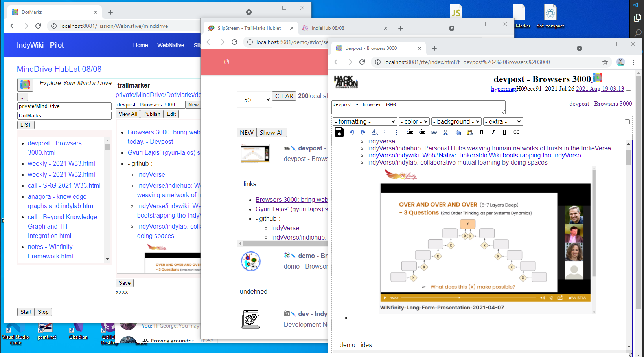Screen dimensions: 644x357
Task: Open tab search arrow in devpost window
Action: [x=579, y=48]
